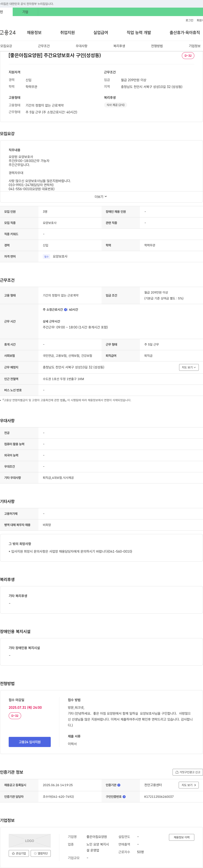The height and width of the screenshot is (868, 203).
Task: Expand job description with 더보기
Action: tap(101, 196)
